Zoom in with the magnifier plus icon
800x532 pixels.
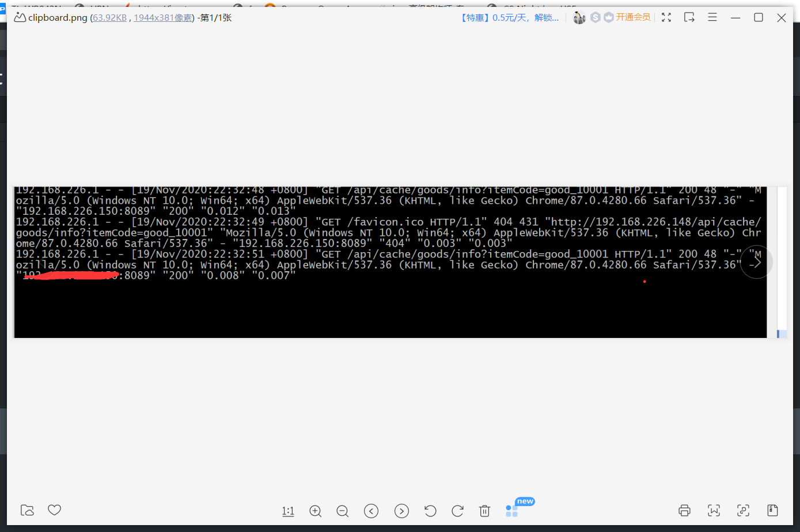(x=316, y=511)
